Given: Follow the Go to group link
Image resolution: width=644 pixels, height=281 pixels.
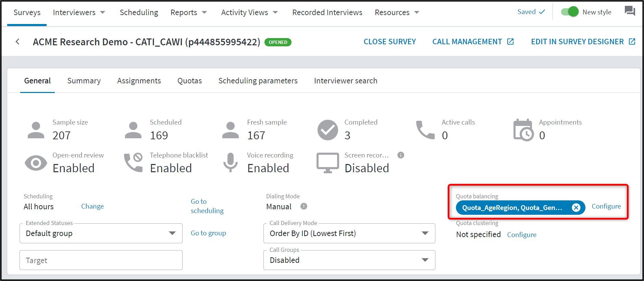Looking at the screenshot, I should (x=208, y=233).
